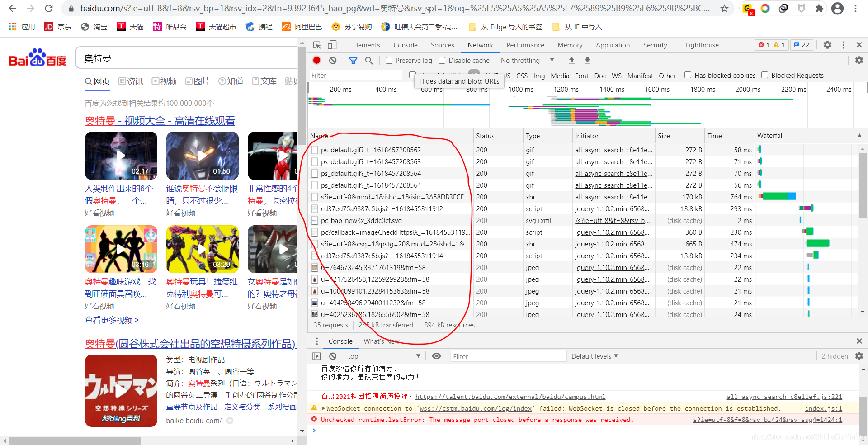Reload the browser page
The height and width of the screenshot is (445, 868).
[49, 8]
